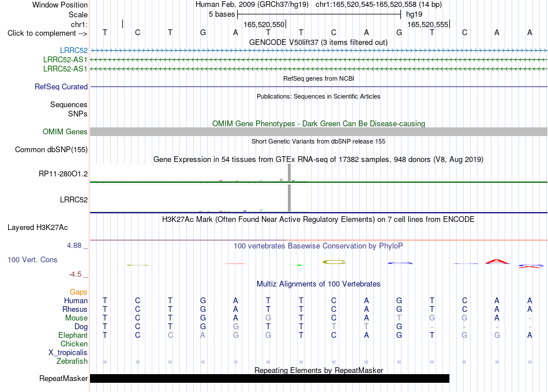Image resolution: width=548 pixels, height=392 pixels.
Task: Click the orange Gaps row label
Action: click(78, 292)
